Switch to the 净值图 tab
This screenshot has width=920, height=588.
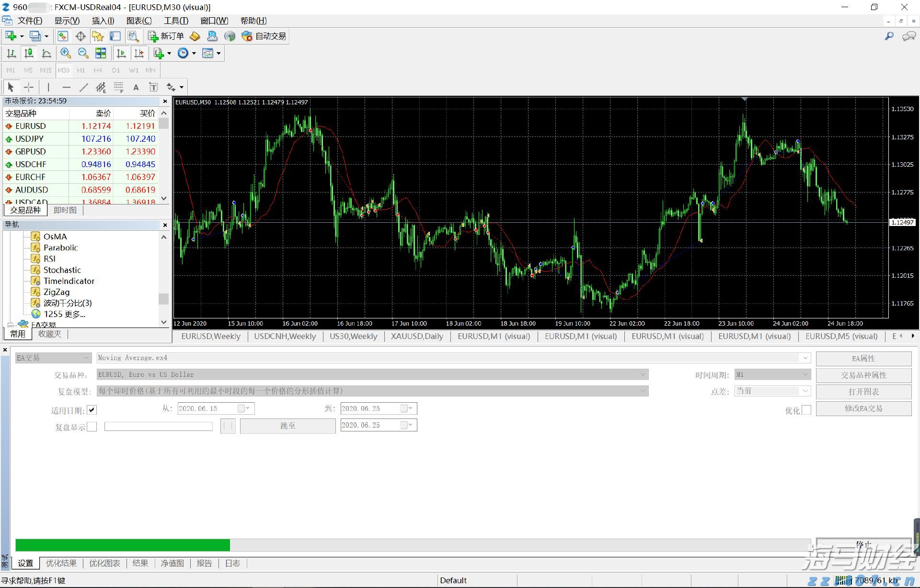coord(172,563)
